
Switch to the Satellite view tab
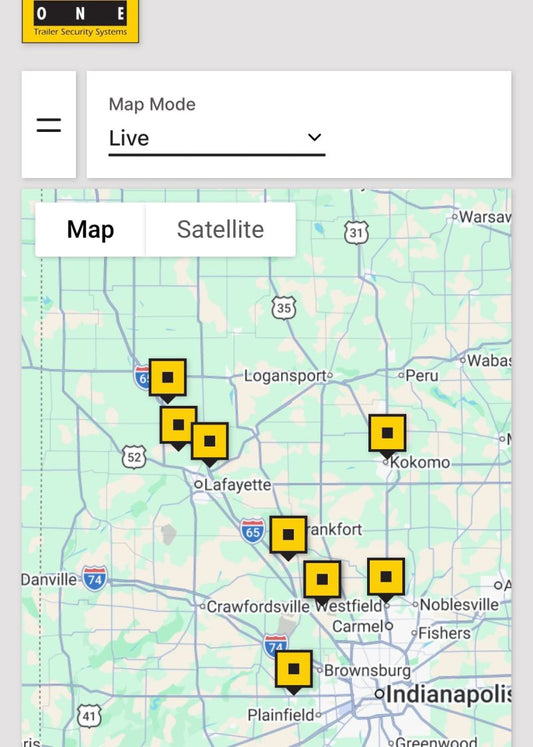pyautogui.click(x=221, y=230)
